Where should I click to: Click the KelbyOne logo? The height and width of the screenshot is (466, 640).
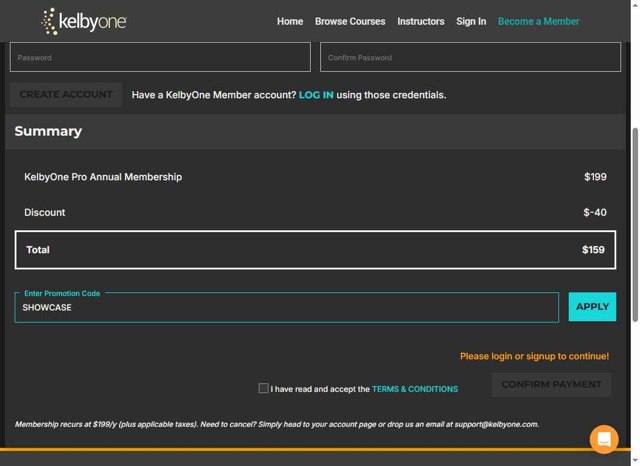pos(84,21)
